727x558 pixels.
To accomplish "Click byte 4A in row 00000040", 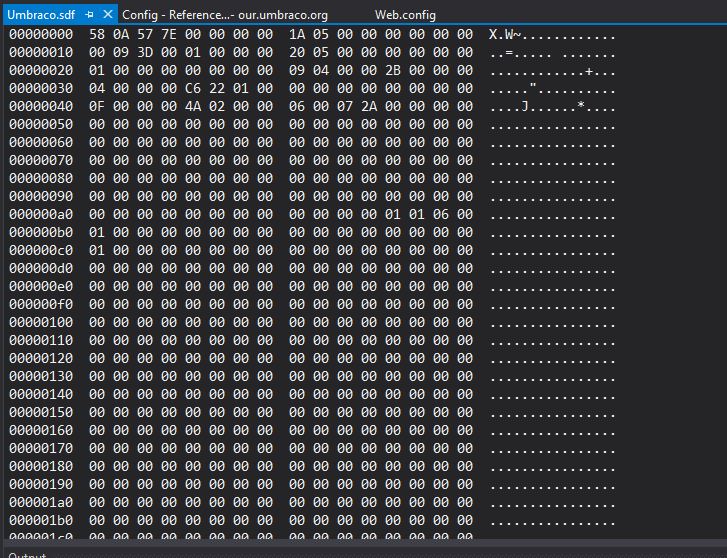I will (192, 106).
